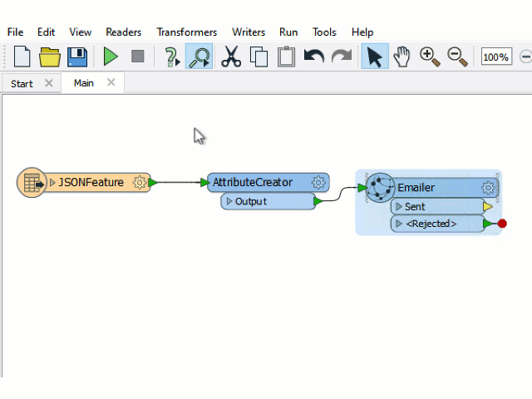Paste using the clipboard icon

pos(286,57)
